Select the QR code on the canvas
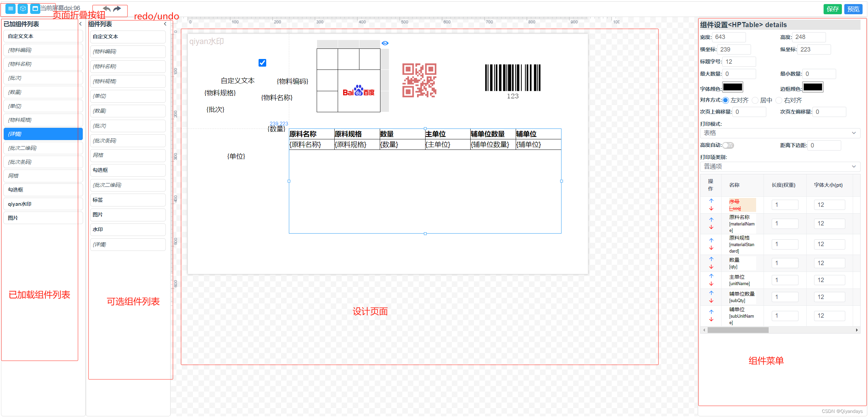 coord(419,80)
